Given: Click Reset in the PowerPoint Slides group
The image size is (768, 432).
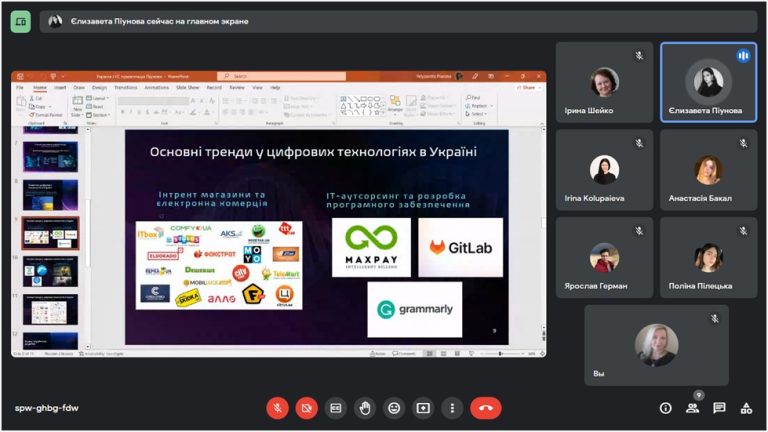Looking at the screenshot, I should point(95,106).
